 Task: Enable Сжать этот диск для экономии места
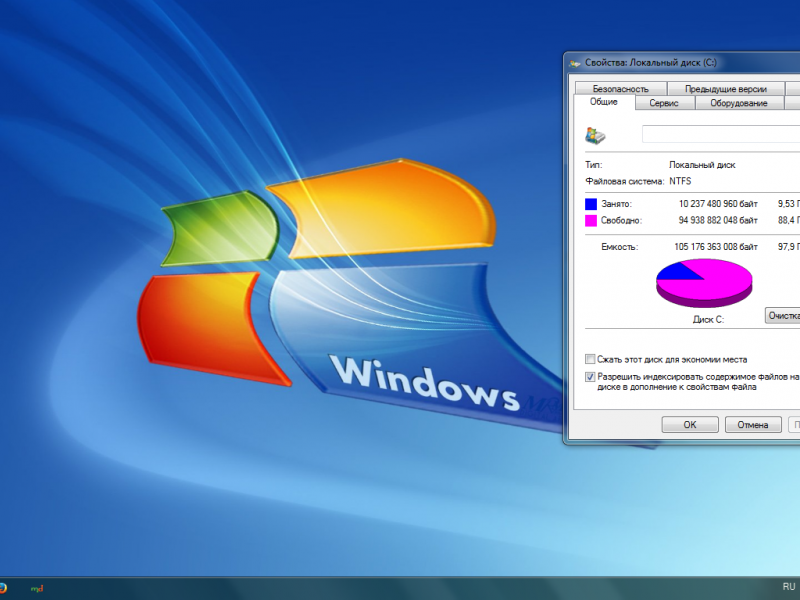click(x=590, y=359)
